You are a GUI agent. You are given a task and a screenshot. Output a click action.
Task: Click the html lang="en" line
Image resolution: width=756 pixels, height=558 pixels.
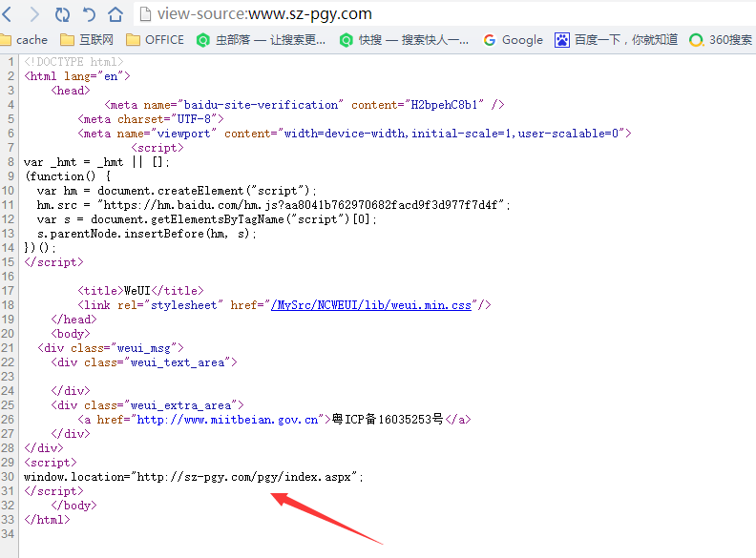pos(77,76)
